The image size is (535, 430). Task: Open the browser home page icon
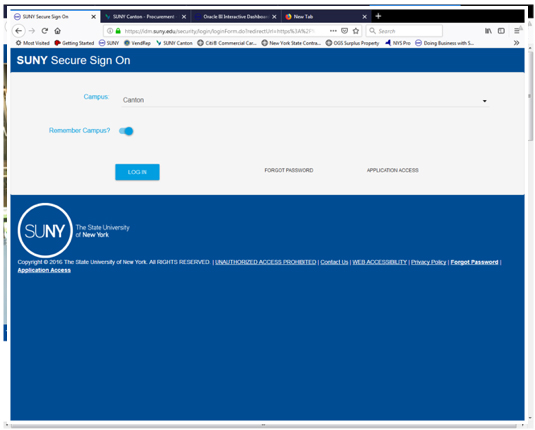coord(58,31)
